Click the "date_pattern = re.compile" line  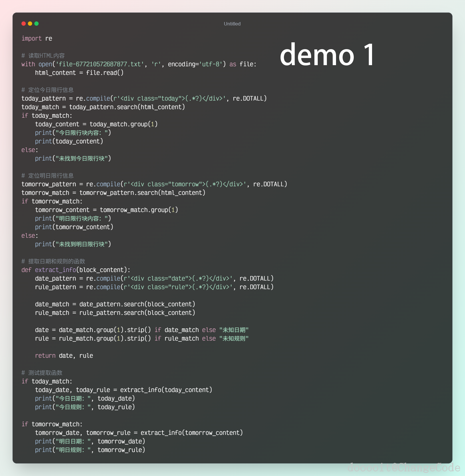click(154, 279)
